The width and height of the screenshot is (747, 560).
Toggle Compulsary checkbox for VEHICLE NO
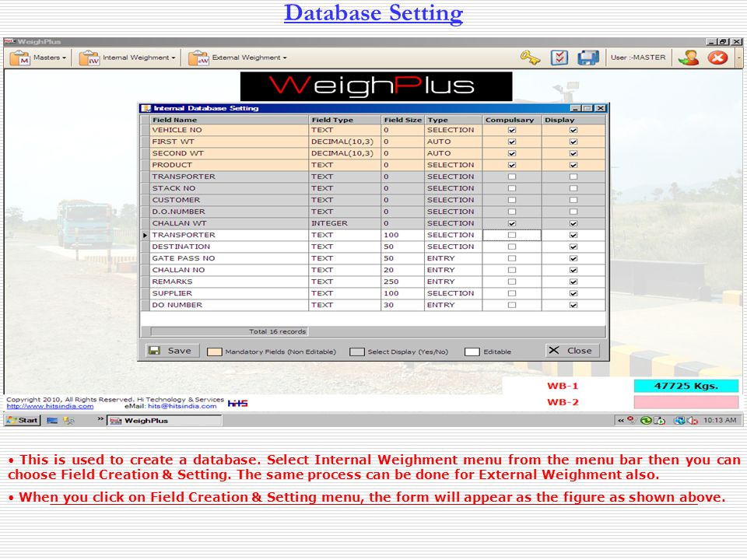(x=512, y=130)
